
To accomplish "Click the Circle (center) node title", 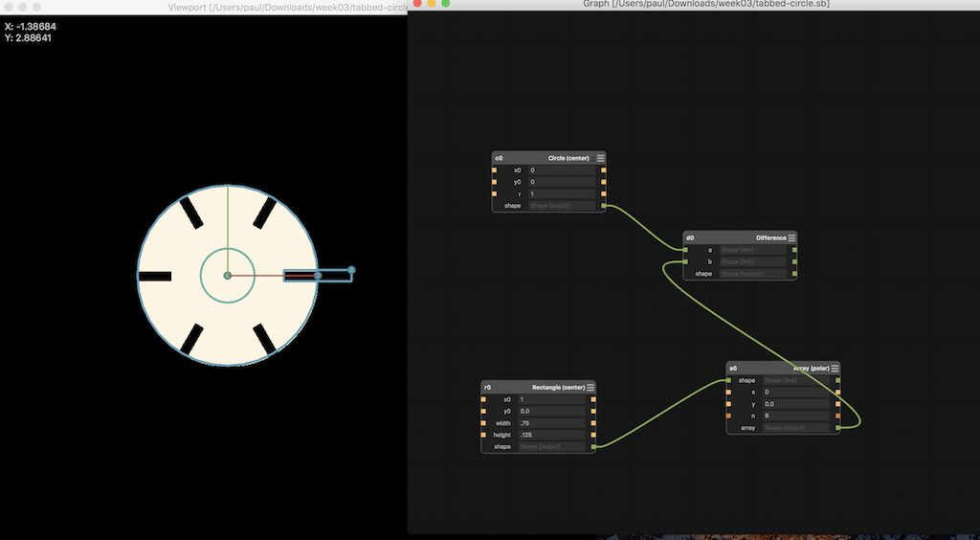I will [x=568, y=158].
